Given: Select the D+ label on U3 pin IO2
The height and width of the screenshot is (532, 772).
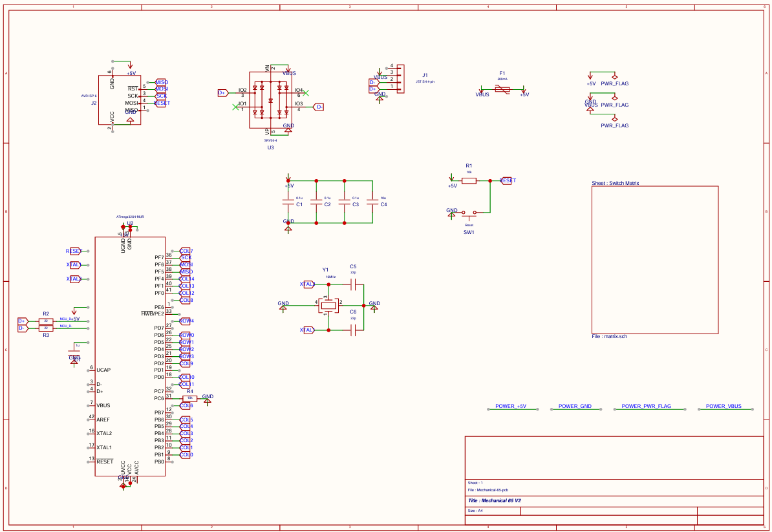Looking at the screenshot, I should click(222, 92).
